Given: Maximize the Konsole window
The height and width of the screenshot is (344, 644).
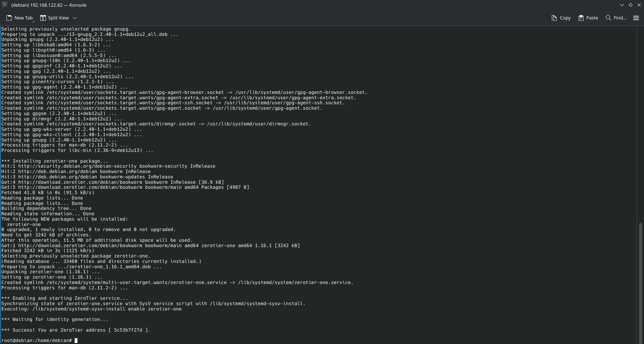Looking at the screenshot, I should 631,5.
